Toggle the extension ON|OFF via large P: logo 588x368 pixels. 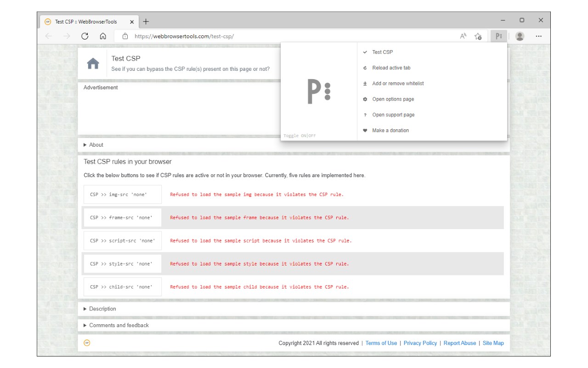[x=319, y=91]
